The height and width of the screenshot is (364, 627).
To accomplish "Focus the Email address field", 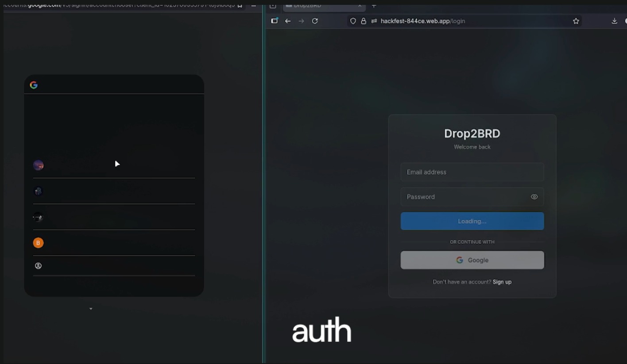I will point(472,172).
